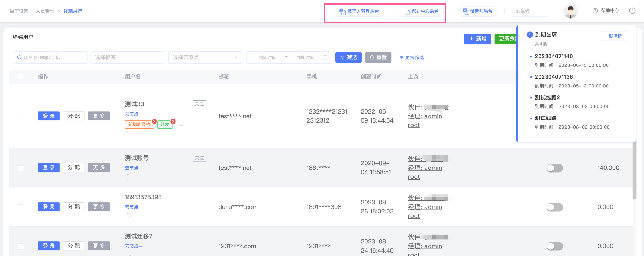Toggle the switch in 测试账号 row
The height and width of the screenshot is (256, 644).
click(x=555, y=168)
